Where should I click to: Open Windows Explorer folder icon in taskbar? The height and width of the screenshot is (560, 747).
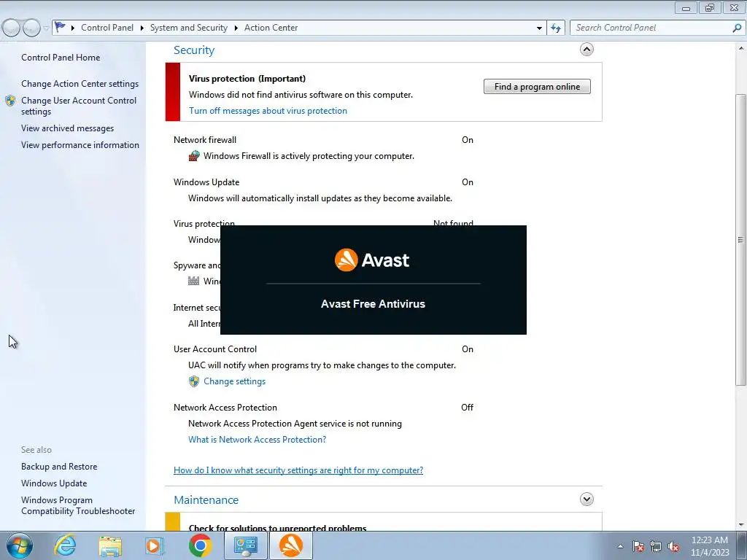[x=110, y=546]
